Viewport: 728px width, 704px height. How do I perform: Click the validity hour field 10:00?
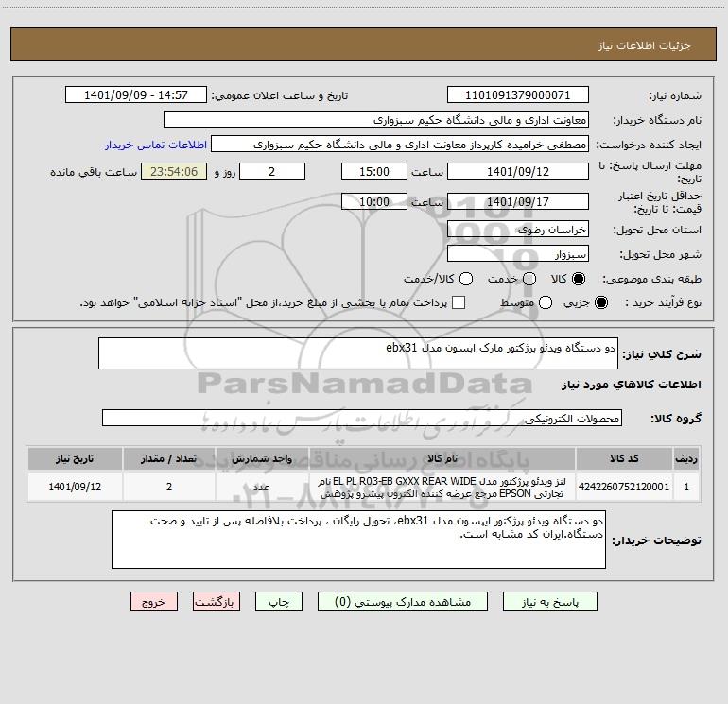tap(374, 201)
